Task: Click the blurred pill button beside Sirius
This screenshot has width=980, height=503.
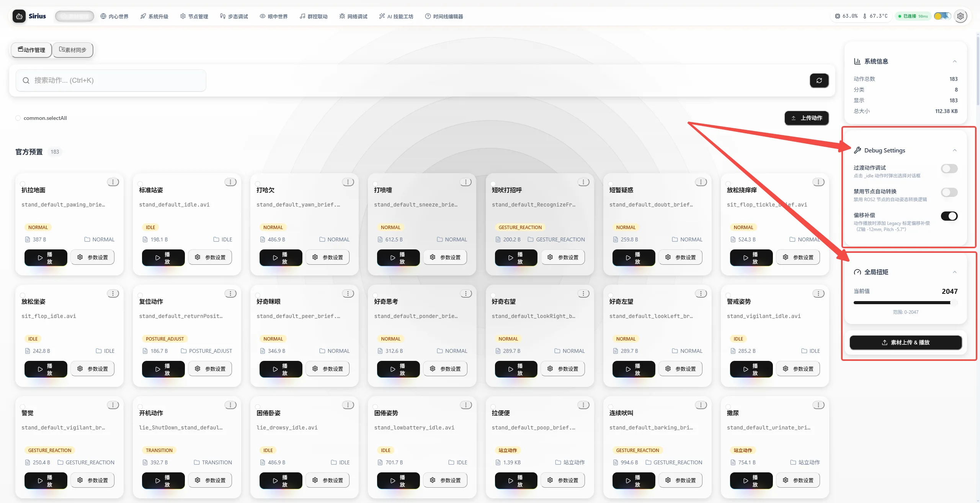Action: (75, 16)
